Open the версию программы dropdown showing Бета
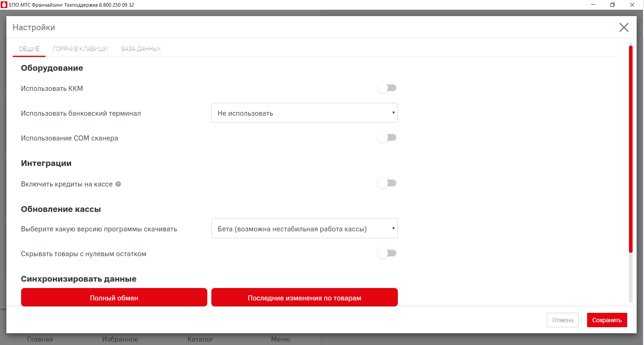The height and width of the screenshot is (345, 644). (x=304, y=229)
